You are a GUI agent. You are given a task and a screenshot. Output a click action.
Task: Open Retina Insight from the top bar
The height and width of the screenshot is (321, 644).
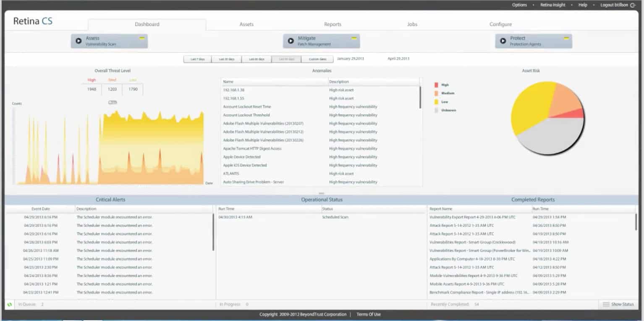point(552,5)
